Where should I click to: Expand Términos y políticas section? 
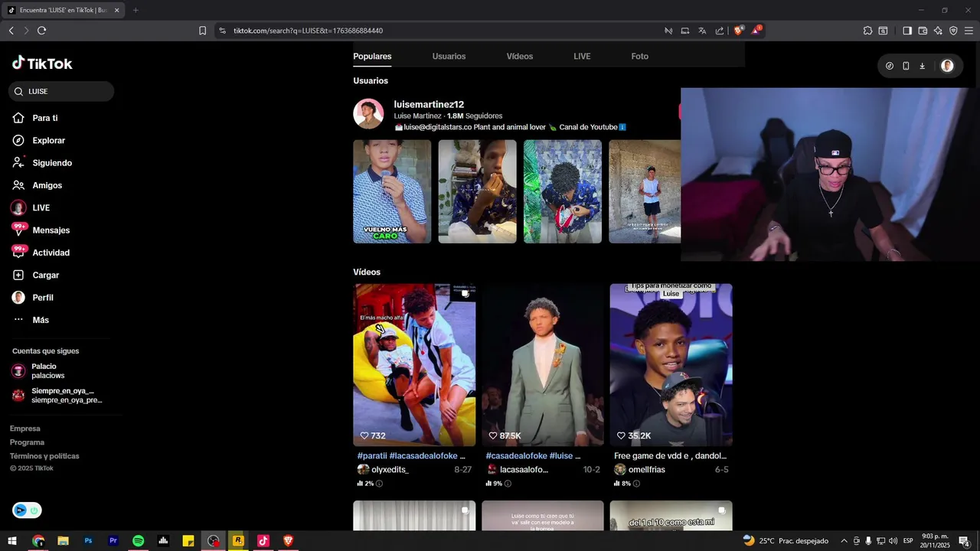pyautogui.click(x=44, y=456)
